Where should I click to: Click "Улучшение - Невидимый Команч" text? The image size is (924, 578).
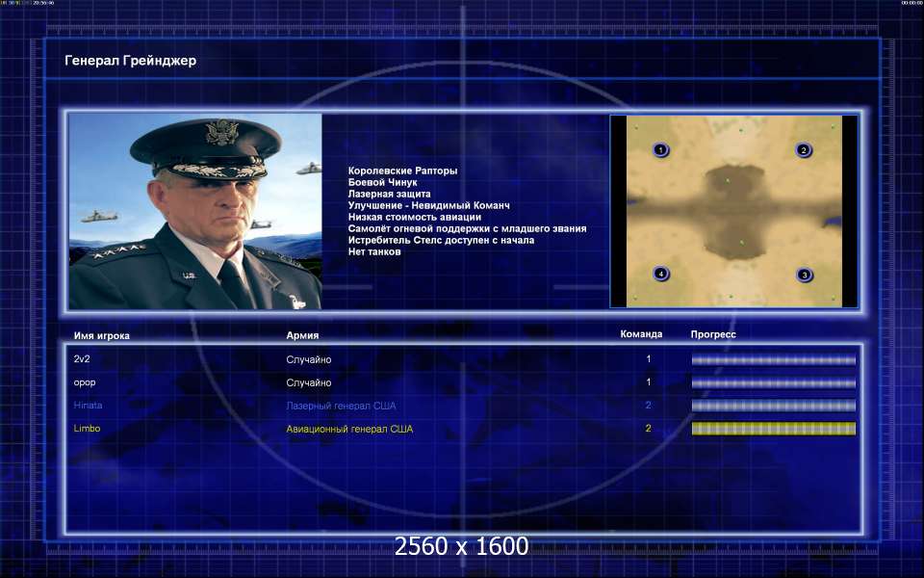[428, 205]
